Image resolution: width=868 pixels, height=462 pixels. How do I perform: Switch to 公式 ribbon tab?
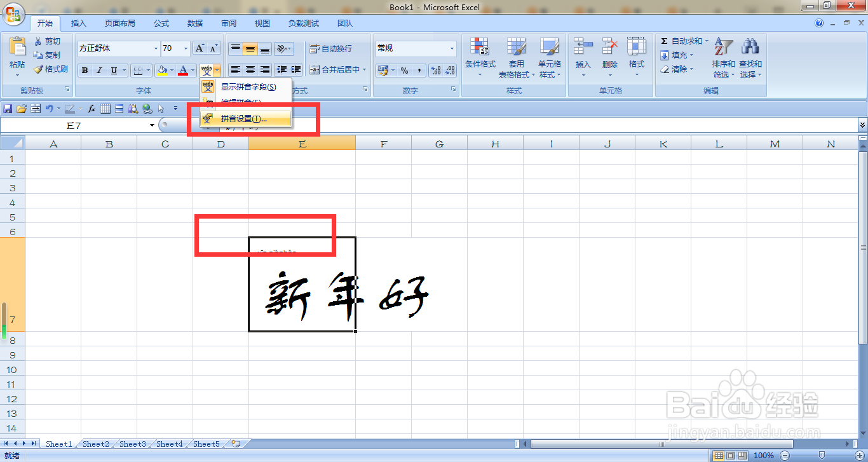(x=161, y=24)
